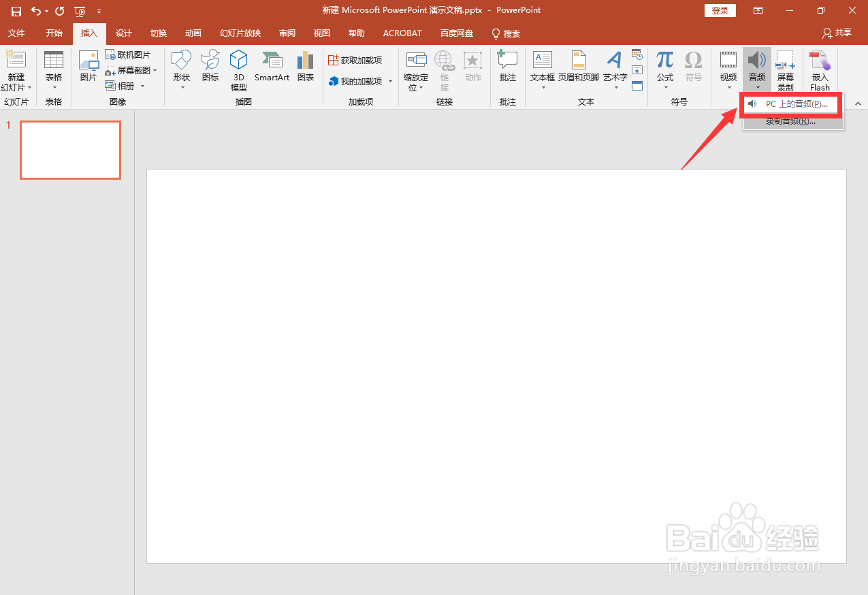868x595 pixels.
Task: Click 屏幕截图 (Screenshot) icon
Action: (110, 70)
